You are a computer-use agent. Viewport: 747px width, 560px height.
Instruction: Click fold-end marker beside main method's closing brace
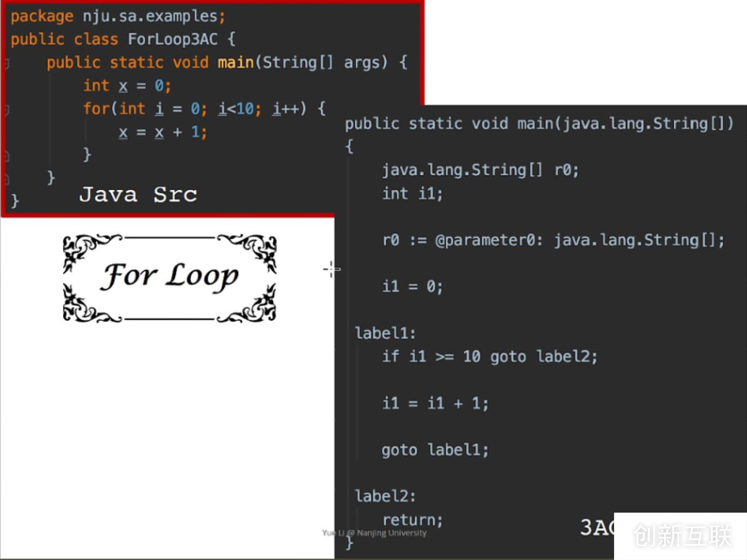(7, 180)
